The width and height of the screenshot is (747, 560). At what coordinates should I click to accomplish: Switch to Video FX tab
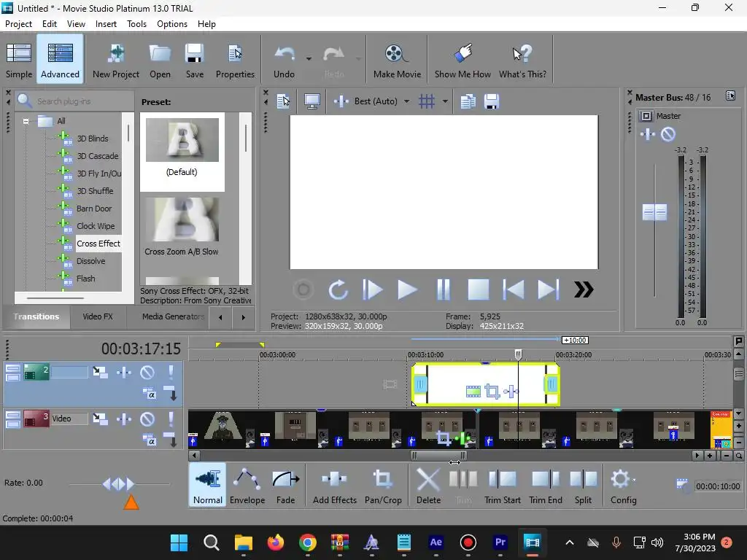coord(98,316)
